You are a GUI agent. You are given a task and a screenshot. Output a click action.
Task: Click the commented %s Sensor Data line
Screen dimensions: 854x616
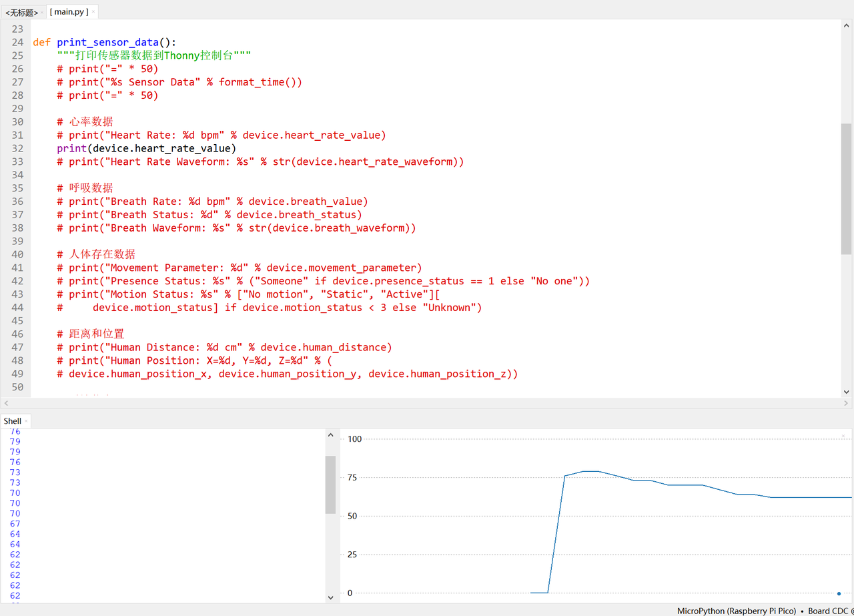tap(179, 82)
